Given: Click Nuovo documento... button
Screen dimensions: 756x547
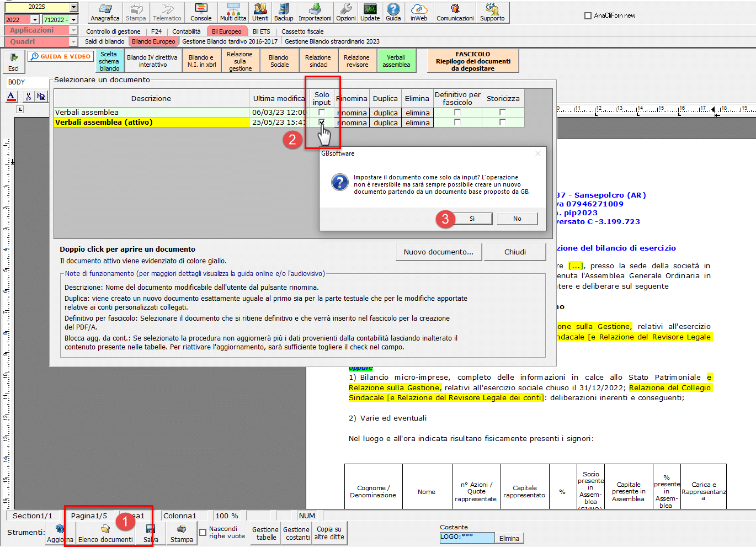Looking at the screenshot, I should 439,252.
